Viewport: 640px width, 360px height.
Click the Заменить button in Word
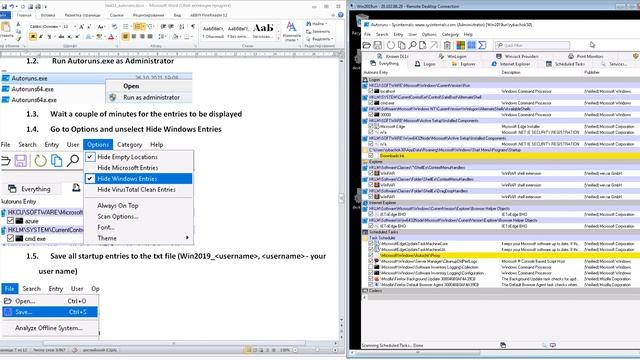point(318,31)
